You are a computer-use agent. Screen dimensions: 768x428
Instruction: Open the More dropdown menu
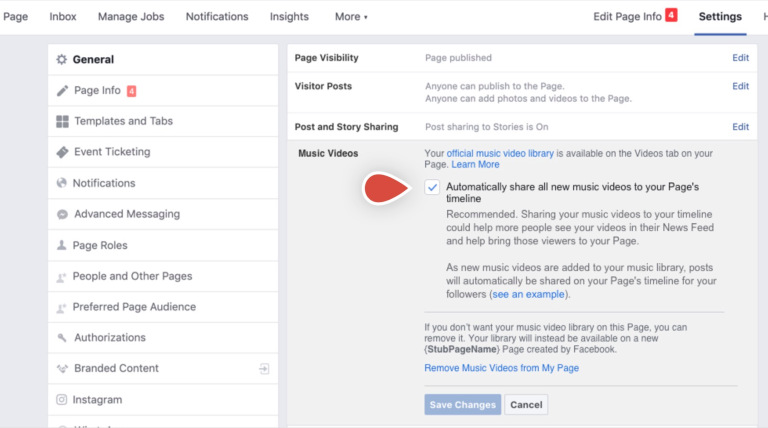point(351,17)
